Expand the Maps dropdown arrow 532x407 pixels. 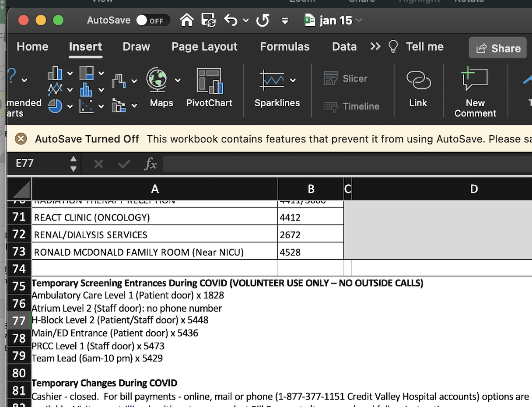pos(178,81)
